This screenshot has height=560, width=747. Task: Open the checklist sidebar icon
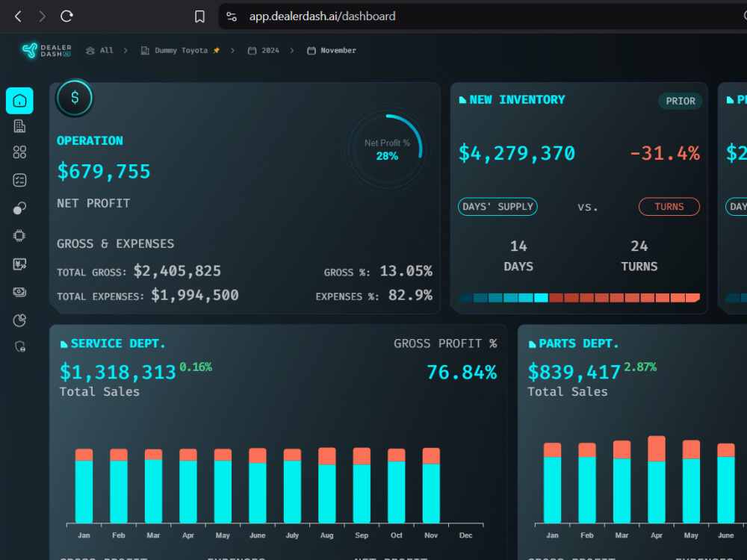(19, 180)
